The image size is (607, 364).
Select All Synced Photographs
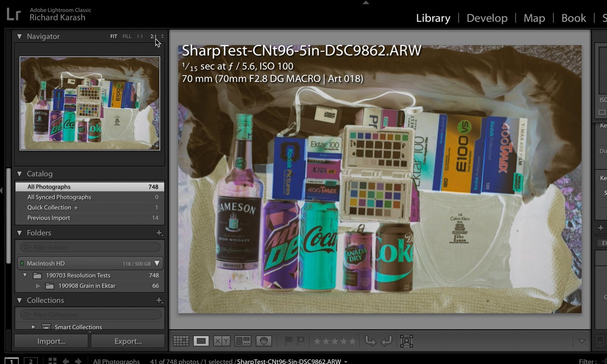90,197
